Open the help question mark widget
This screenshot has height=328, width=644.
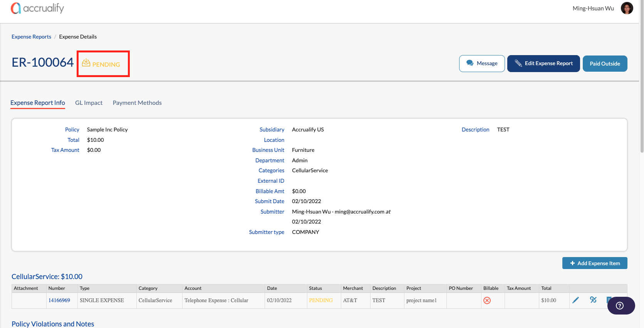pos(621,306)
